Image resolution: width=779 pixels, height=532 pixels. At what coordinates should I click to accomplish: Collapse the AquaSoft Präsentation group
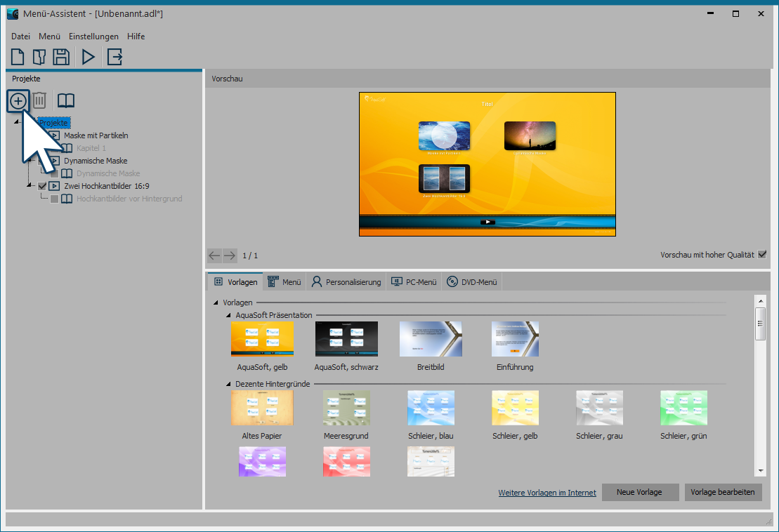click(228, 316)
